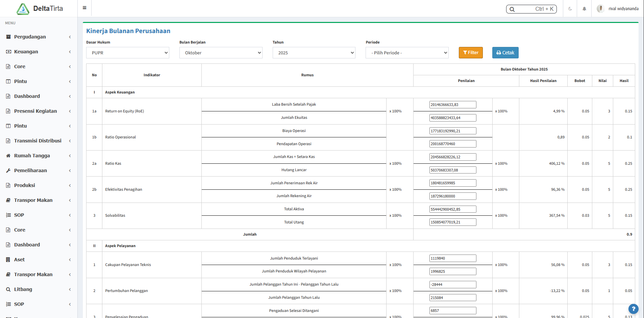This screenshot has width=644, height=318.
Task: Click the Cetak print button
Action: tap(505, 53)
